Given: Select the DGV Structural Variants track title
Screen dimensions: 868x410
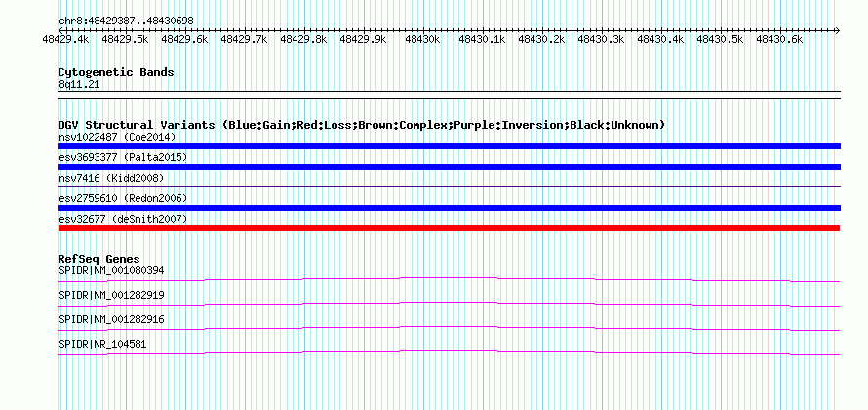Looking at the screenshot, I should [x=361, y=125].
